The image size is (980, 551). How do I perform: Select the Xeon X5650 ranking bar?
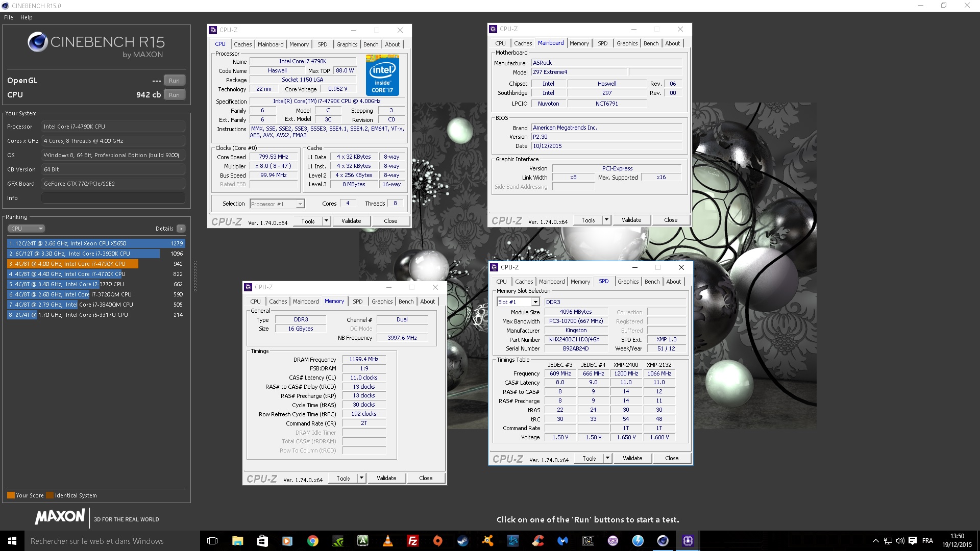click(x=96, y=243)
